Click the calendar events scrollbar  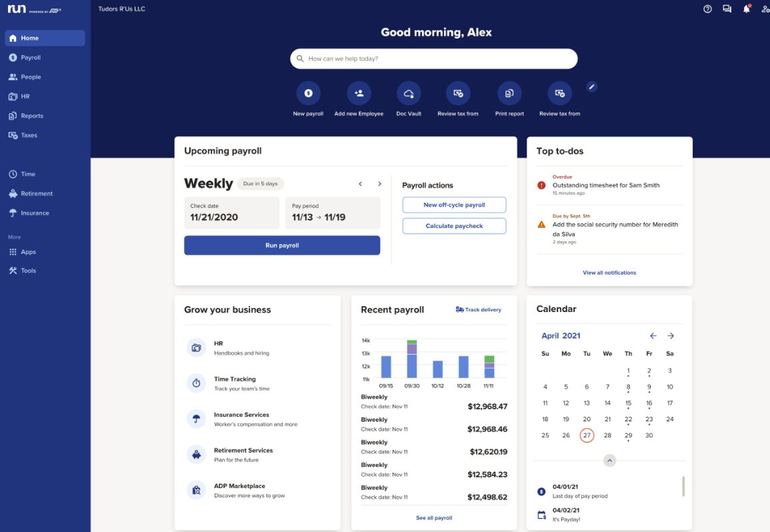click(x=683, y=486)
